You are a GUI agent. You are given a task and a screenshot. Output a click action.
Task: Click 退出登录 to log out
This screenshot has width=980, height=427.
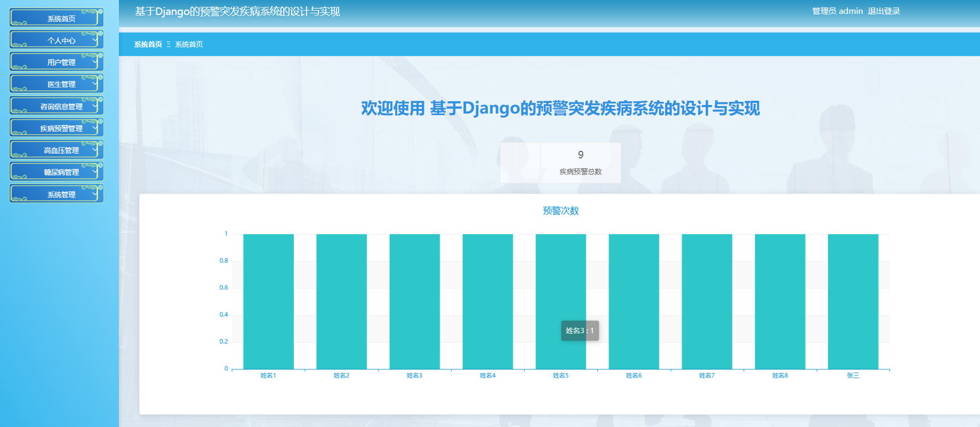(883, 11)
